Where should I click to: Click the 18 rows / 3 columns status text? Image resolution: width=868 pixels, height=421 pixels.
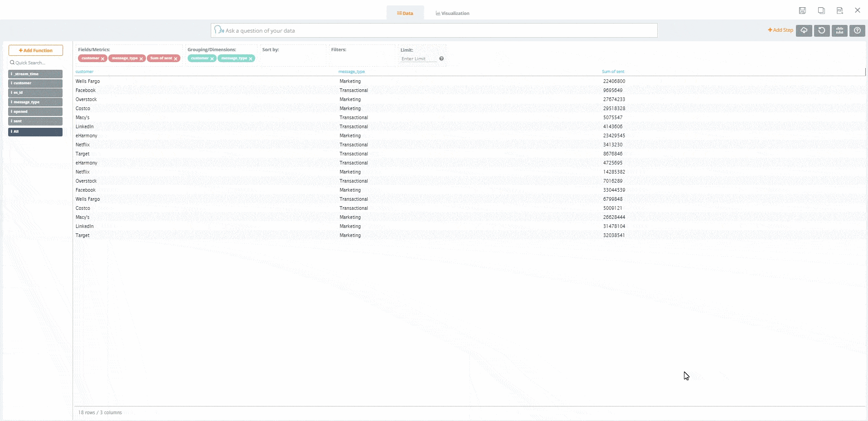[100, 412]
